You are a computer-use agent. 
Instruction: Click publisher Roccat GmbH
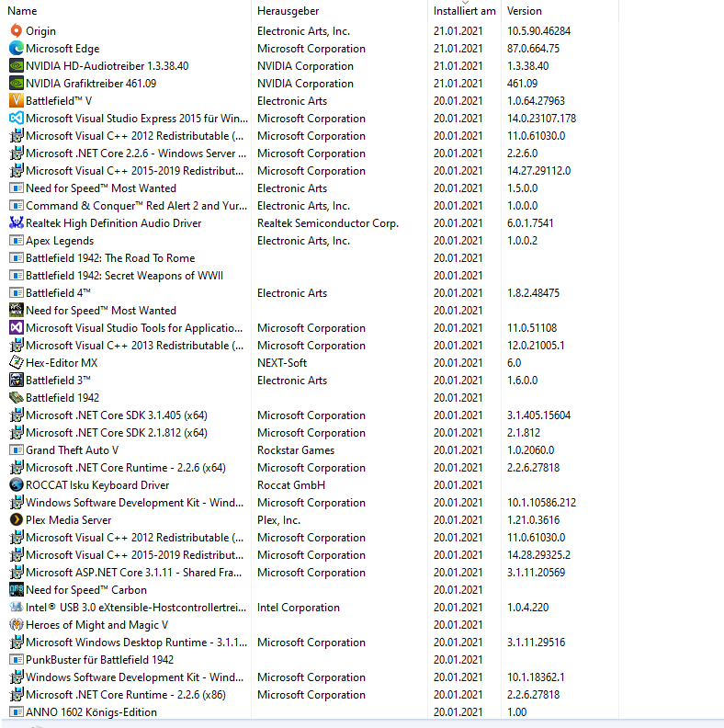[x=291, y=485]
